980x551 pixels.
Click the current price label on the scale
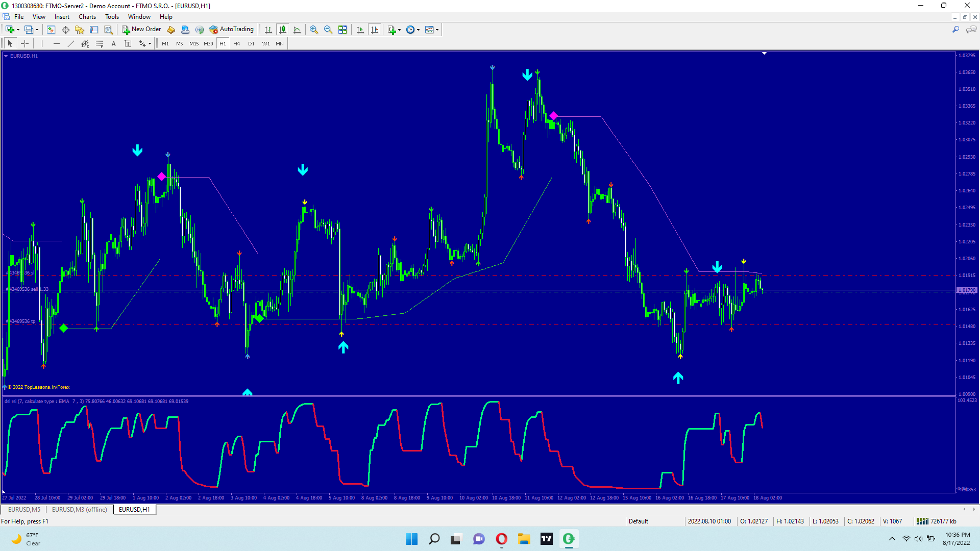(x=966, y=290)
